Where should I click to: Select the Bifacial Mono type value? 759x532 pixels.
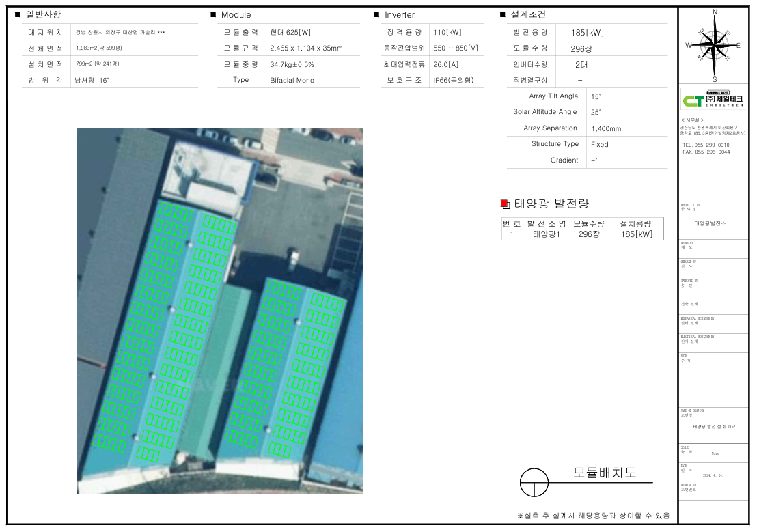coord(294,80)
